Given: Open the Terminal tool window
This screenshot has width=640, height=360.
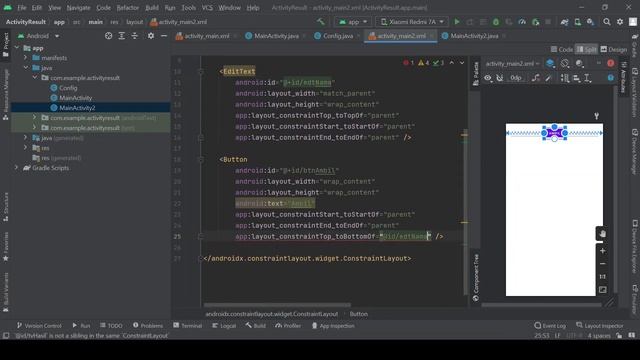Looking at the screenshot, I should (187, 325).
